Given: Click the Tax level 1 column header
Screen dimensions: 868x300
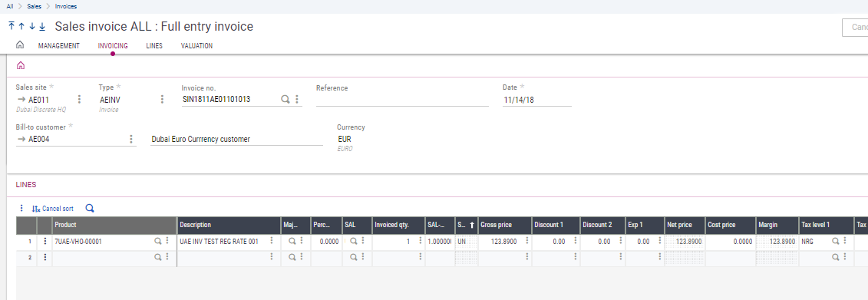Looking at the screenshot, I should [825, 226].
